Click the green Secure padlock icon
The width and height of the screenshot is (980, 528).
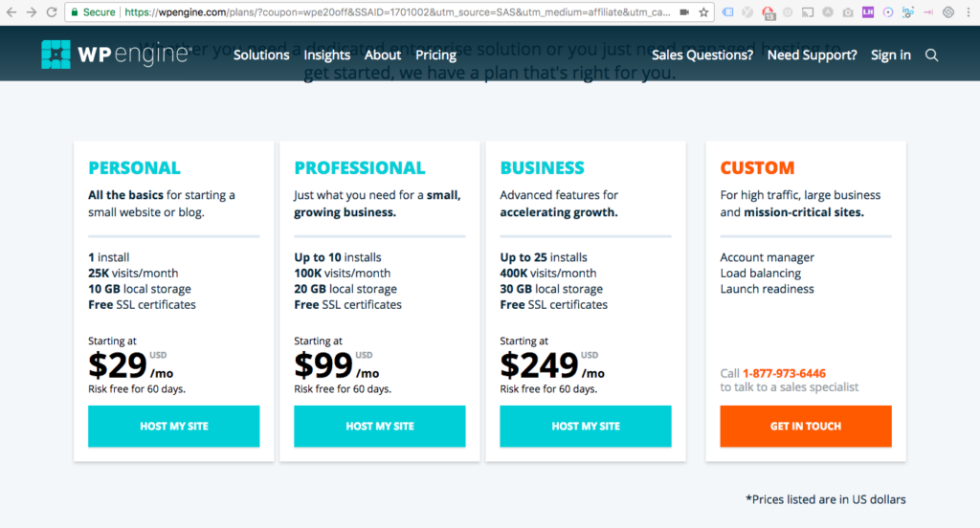75,11
